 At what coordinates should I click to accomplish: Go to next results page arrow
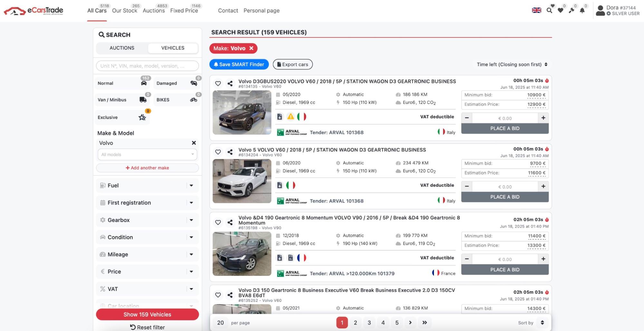[x=410, y=323]
